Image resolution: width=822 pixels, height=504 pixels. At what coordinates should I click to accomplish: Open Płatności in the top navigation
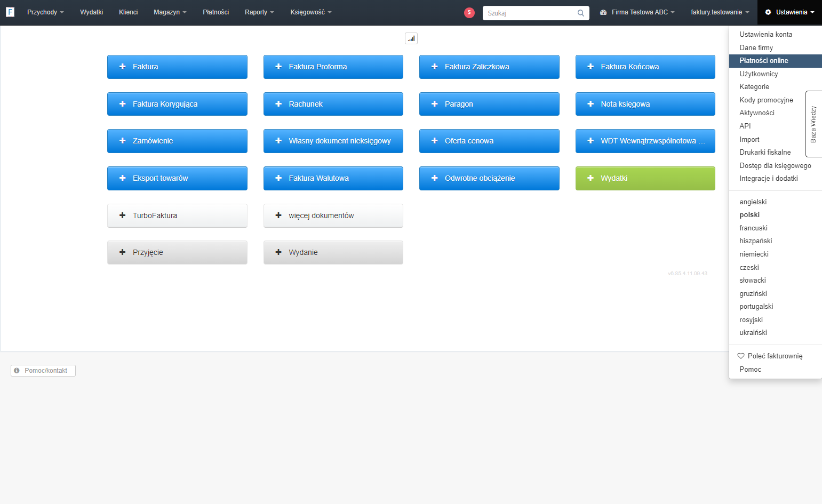coord(216,12)
